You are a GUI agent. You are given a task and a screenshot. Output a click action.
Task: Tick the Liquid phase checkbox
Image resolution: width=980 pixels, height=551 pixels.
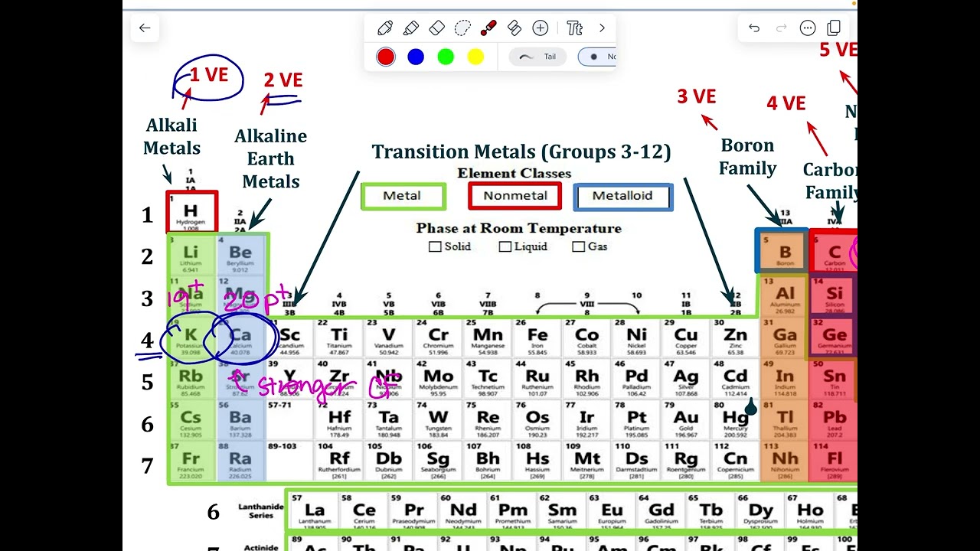(505, 246)
